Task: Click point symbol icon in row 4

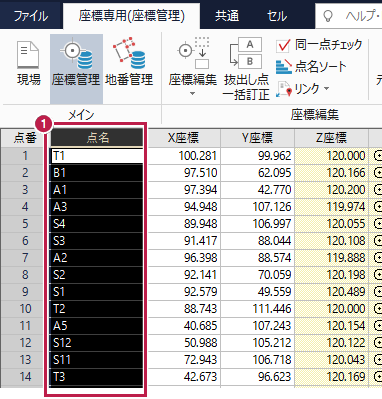Action: pos(378,207)
